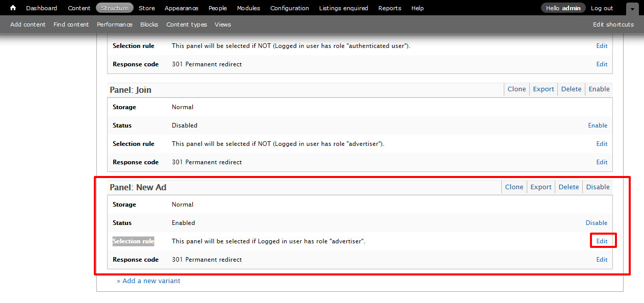Click Edit shortcuts link
The image size is (644, 303).
[x=613, y=24]
